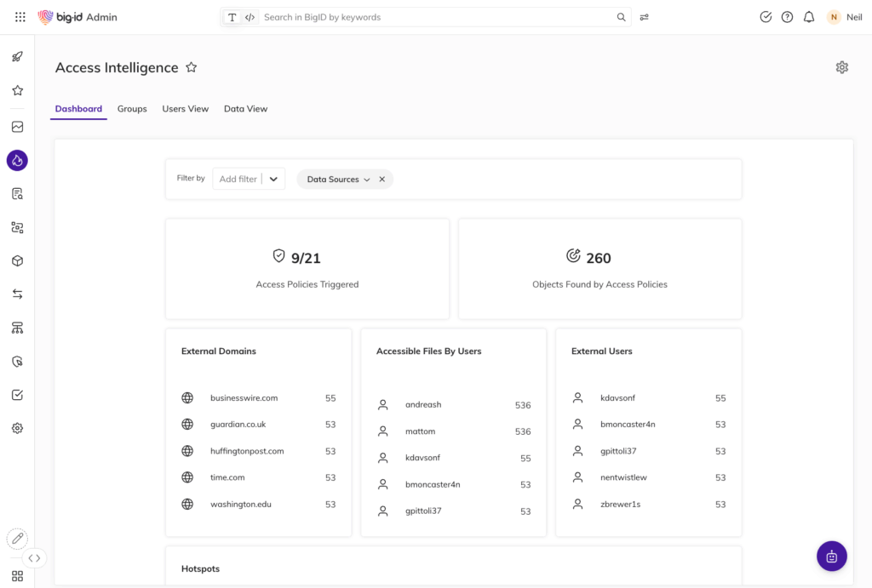Open the apps grid launcher icon
This screenshot has width=872, height=588.
(20, 17)
